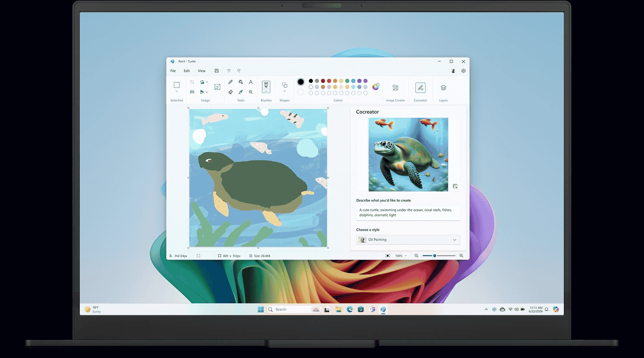Open the Copilot icon in system tray
644x358 pixels.
pos(556,309)
